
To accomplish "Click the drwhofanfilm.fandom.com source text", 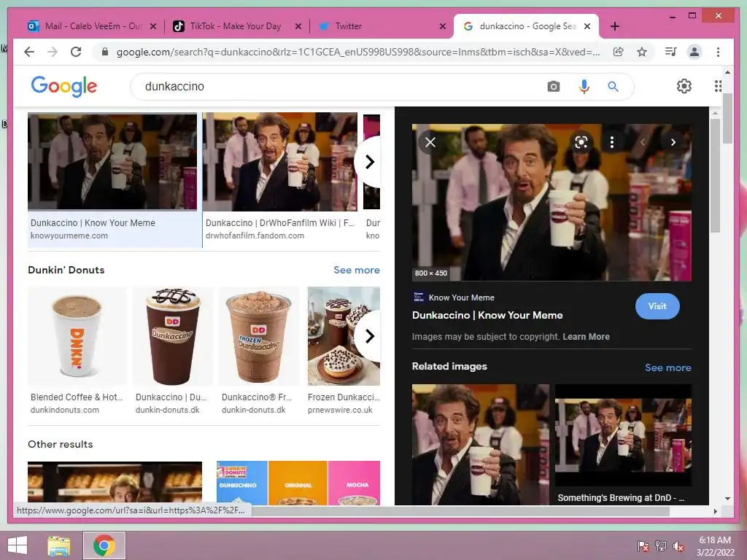I will [255, 236].
